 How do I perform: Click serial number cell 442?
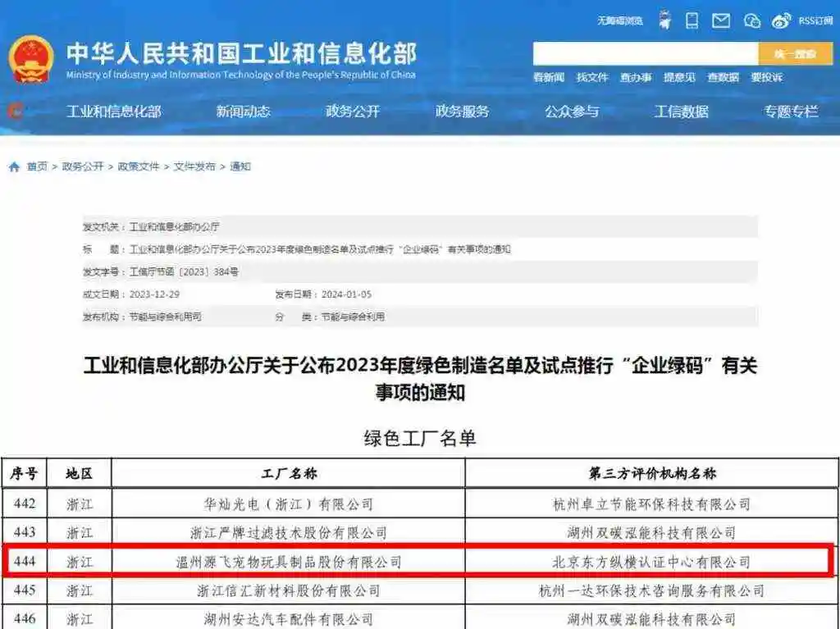pos(25,504)
